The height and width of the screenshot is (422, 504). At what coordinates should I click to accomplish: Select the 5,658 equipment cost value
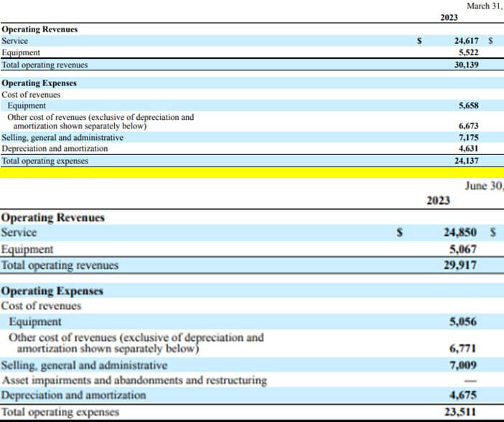click(469, 105)
